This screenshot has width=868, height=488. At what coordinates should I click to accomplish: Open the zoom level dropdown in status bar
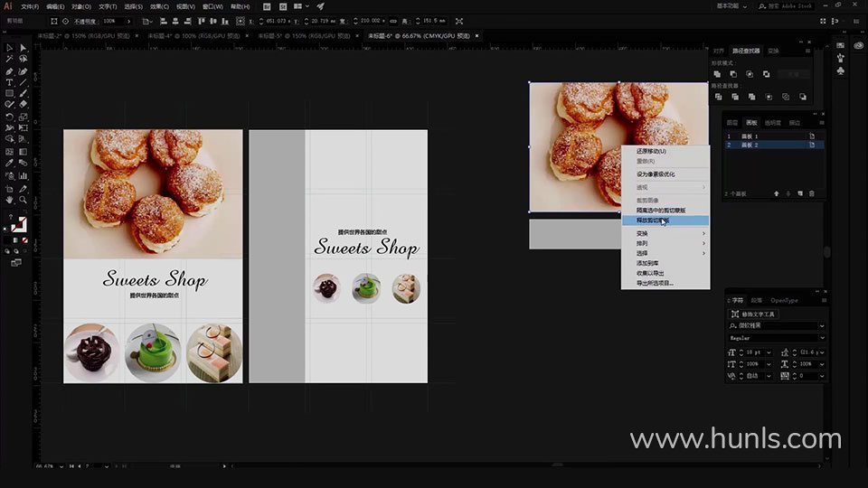[x=61, y=466]
